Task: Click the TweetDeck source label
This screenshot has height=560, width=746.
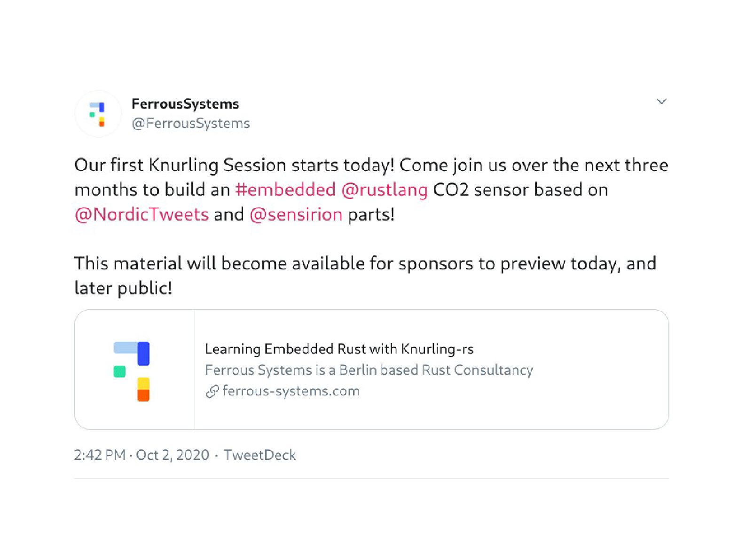Action: (x=259, y=455)
